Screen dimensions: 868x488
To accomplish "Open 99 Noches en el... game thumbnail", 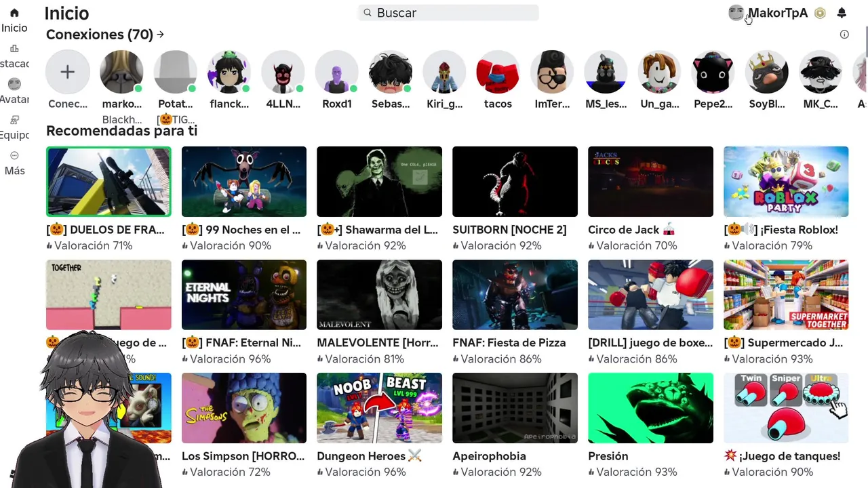I will (x=244, y=182).
